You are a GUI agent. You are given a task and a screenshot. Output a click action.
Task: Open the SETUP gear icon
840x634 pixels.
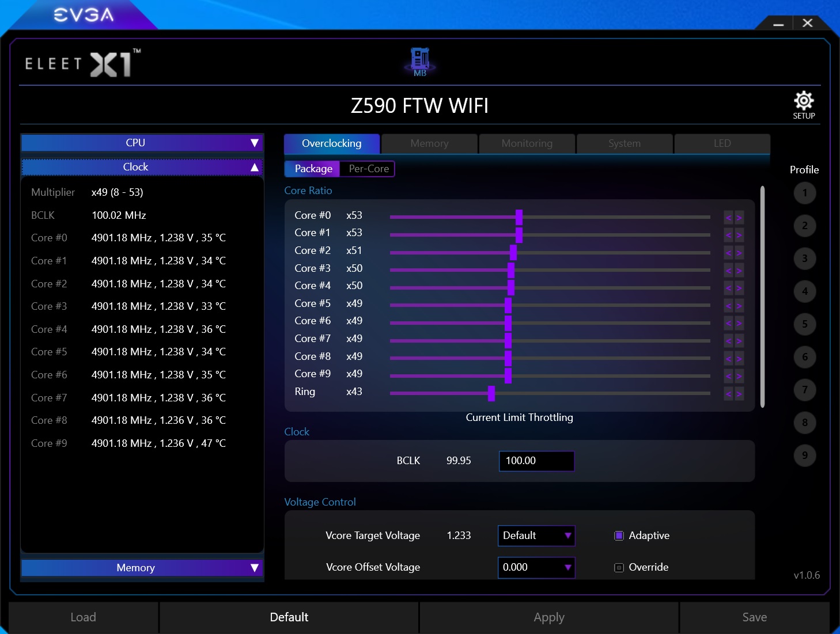pos(804,104)
